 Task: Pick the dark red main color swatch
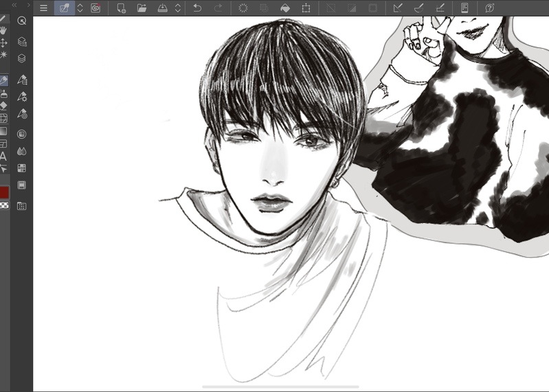4,192
